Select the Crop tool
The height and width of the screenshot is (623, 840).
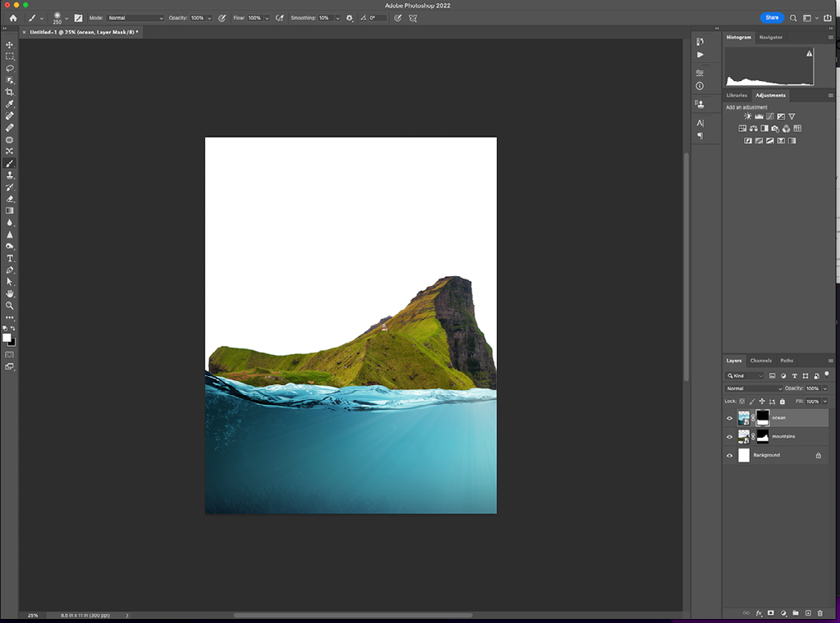pyautogui.click(x=10, y=93)
